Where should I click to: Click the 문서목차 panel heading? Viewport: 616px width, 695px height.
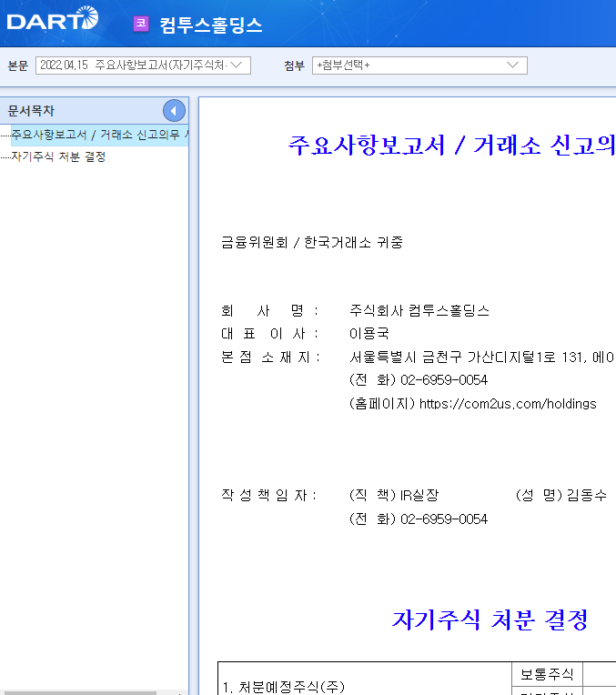pos(31,111)
